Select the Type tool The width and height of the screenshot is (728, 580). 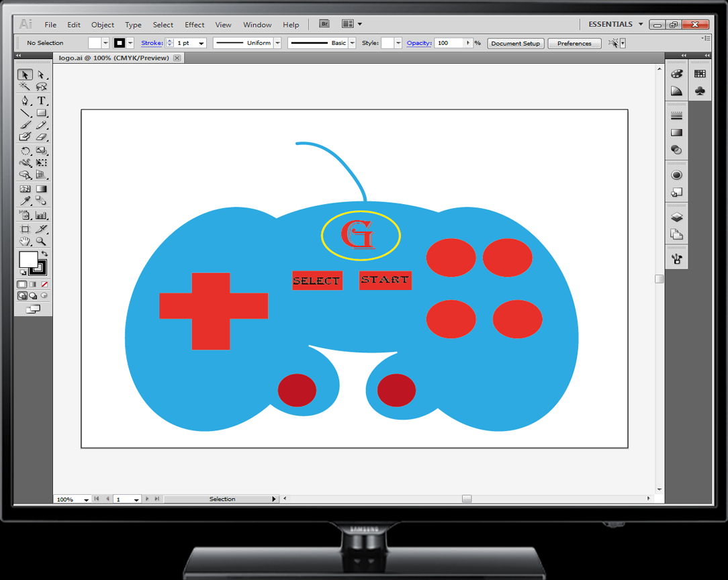[41, 101]
